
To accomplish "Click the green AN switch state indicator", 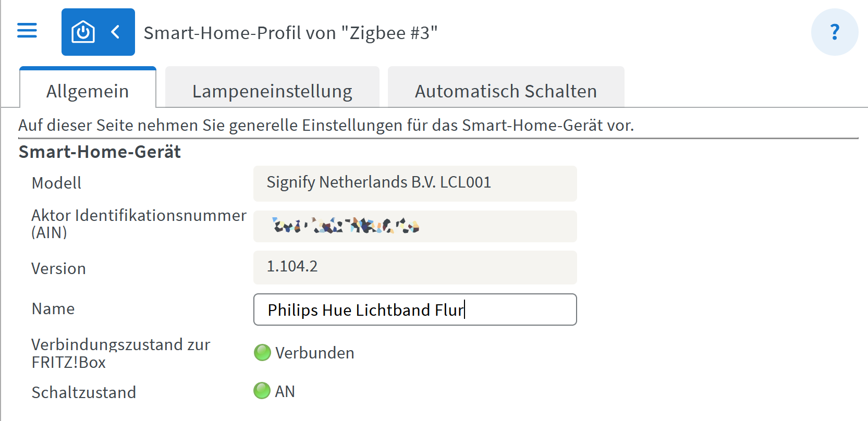I will [262, 391].
